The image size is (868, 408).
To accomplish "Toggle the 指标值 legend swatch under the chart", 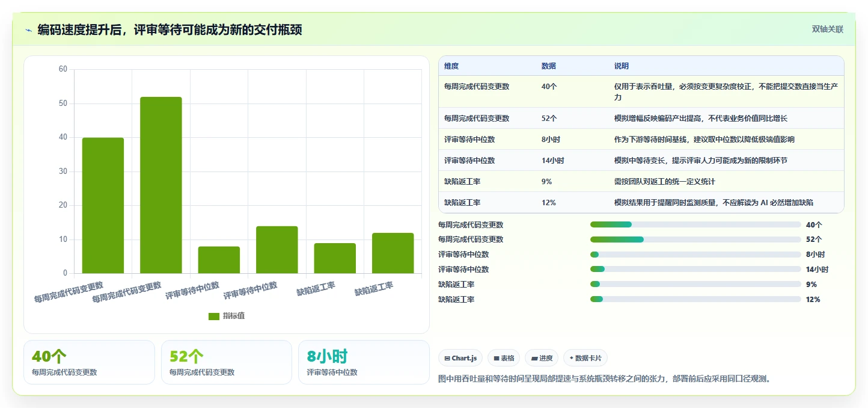I will point(214,317).
